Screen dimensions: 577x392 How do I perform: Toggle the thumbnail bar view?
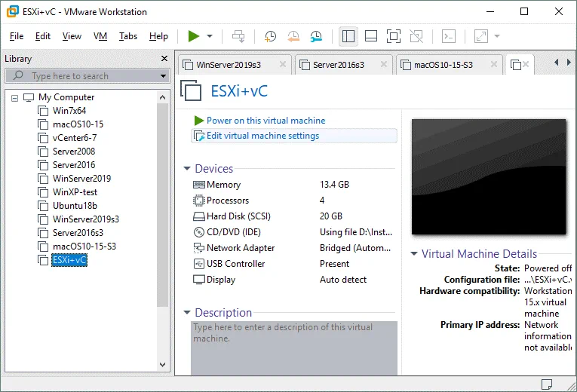[x=370, y=36]
